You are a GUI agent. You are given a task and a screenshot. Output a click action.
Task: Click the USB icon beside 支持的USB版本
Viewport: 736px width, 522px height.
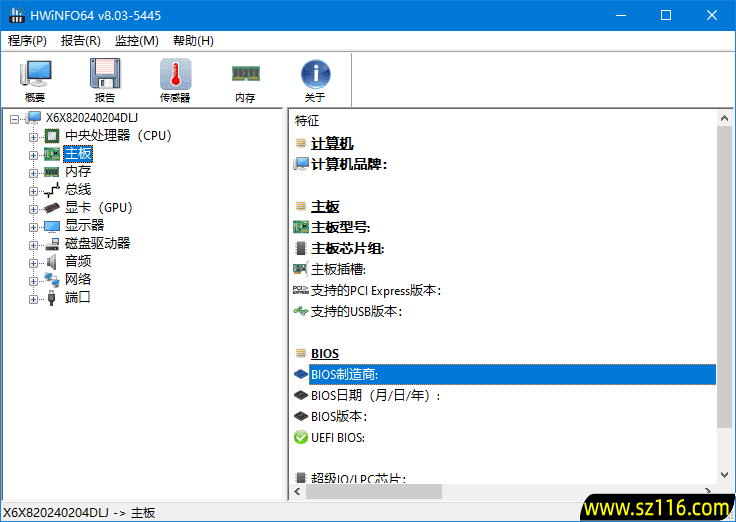[x=300, y=311]
